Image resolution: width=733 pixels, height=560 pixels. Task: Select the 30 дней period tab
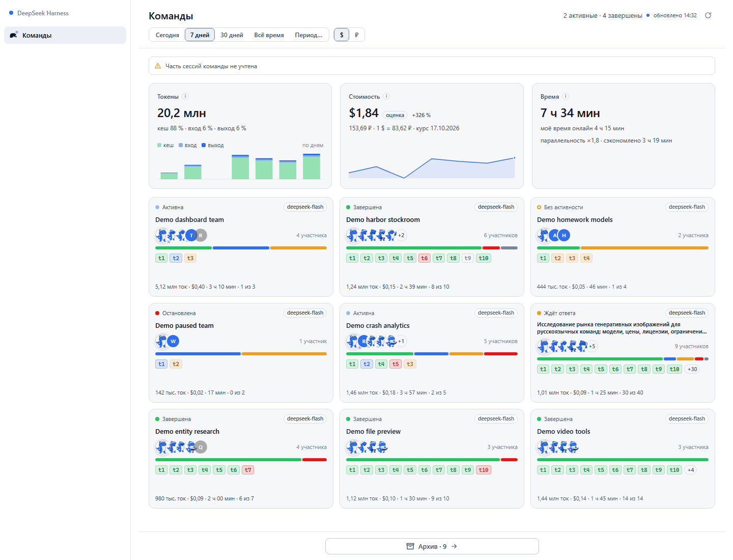click(x=232, y=35)
